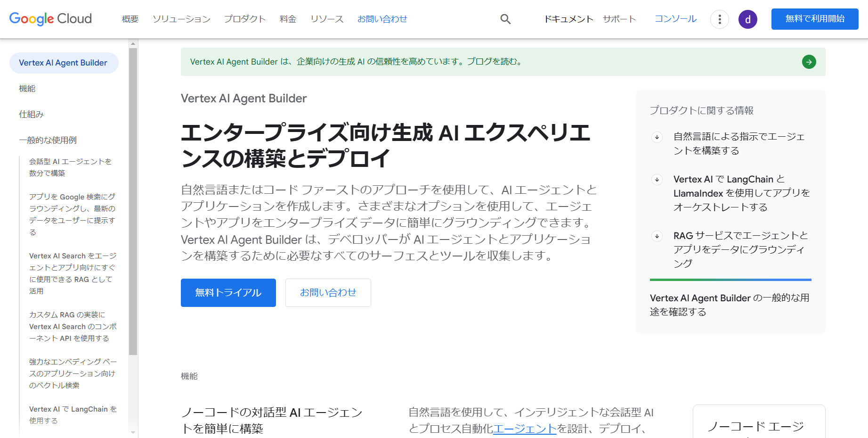Click the down-arrow icon beside RAG サービス
This screenshot has width=868, height=438.
click(657, 236)
